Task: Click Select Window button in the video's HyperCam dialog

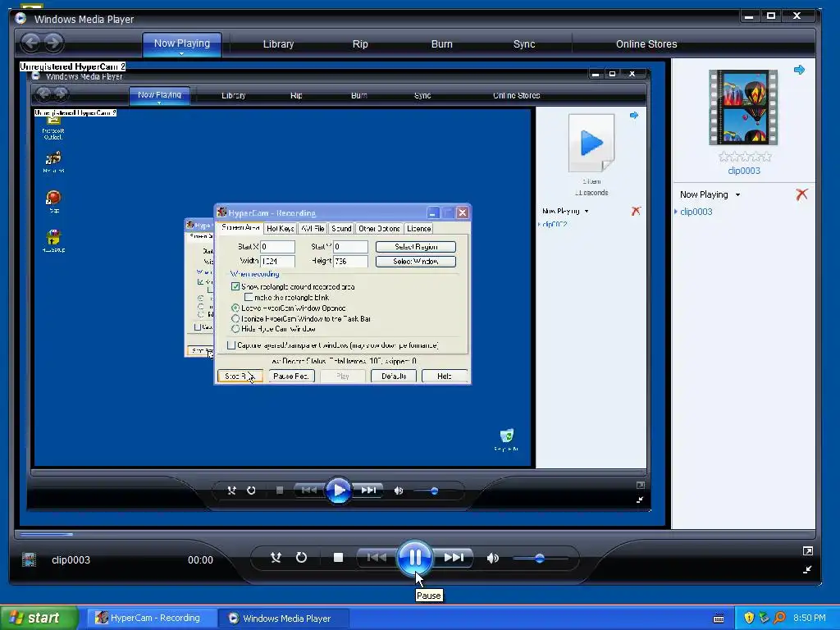Action: pos(416,262)
